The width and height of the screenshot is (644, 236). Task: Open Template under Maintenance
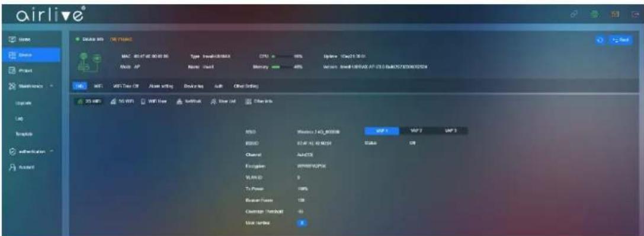point(24,134)
